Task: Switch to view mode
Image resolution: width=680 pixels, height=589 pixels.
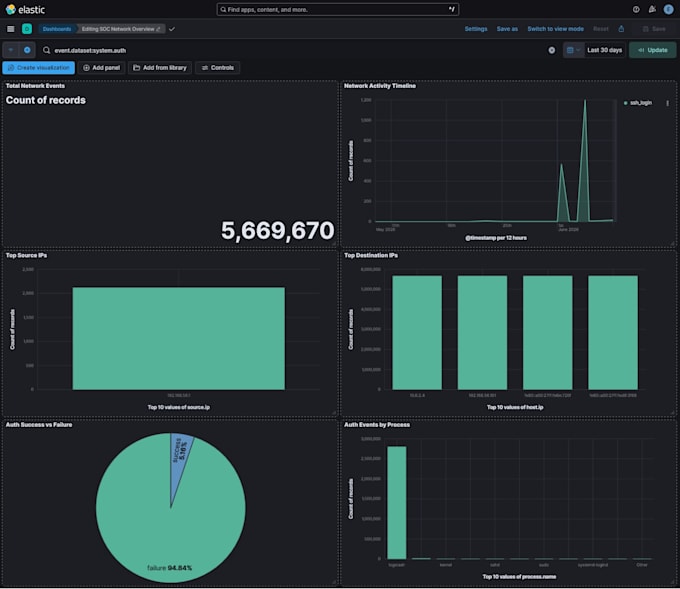Action: click(555, 29)
